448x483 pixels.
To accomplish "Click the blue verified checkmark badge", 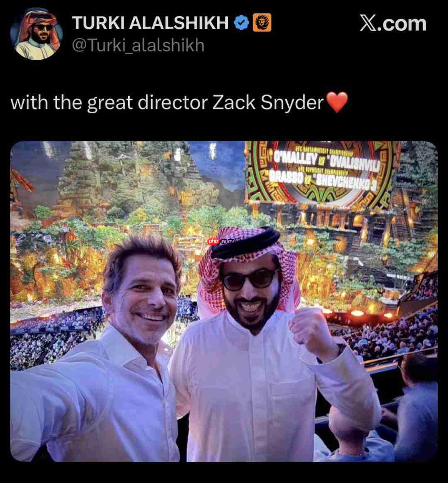I will [241, 23].
